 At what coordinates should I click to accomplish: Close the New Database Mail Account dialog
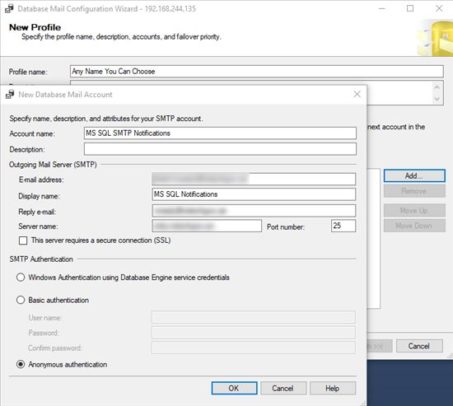click(x=357, y=94)
